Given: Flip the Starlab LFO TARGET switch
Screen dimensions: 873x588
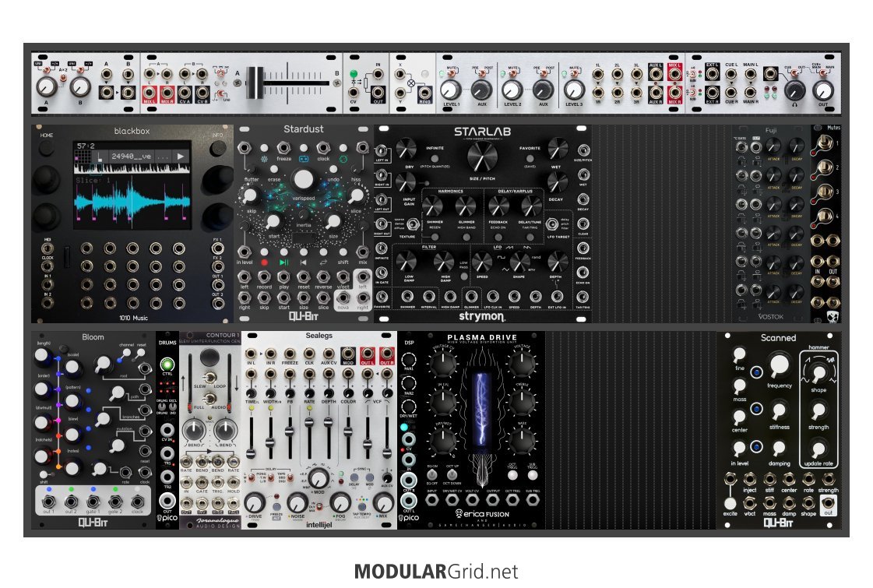Looking at the screenshot, I should [551, 224].
